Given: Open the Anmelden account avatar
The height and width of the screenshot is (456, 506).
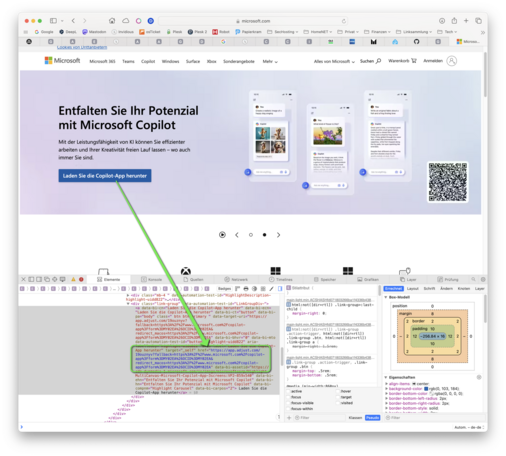Looking at the screenshot, I should tap(452, 61).
